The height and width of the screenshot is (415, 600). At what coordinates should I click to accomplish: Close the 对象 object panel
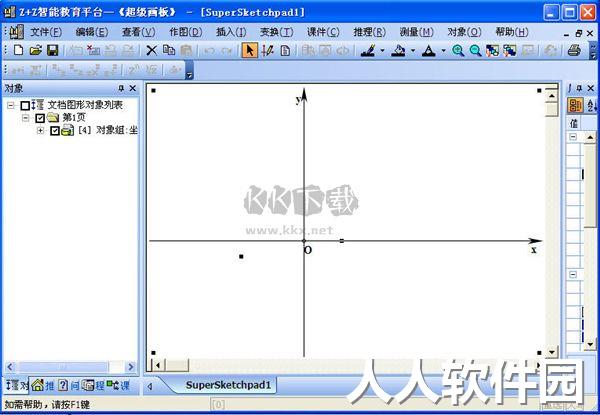pos(133,88)
